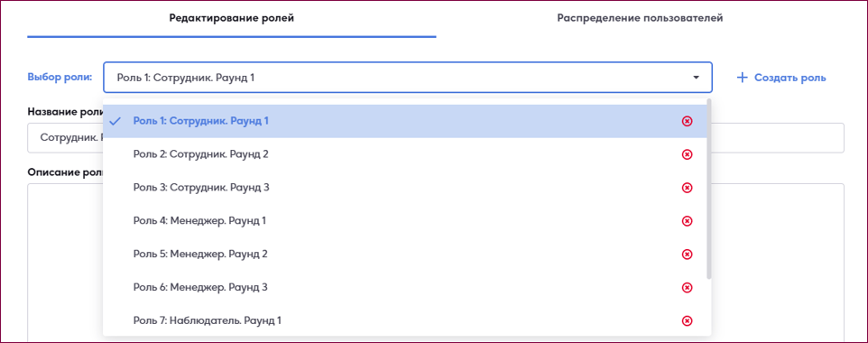The width and height of the screenshot is (868, 343).
Task: Click the plus icon beside Создать роль
Action: coord(742,78)
